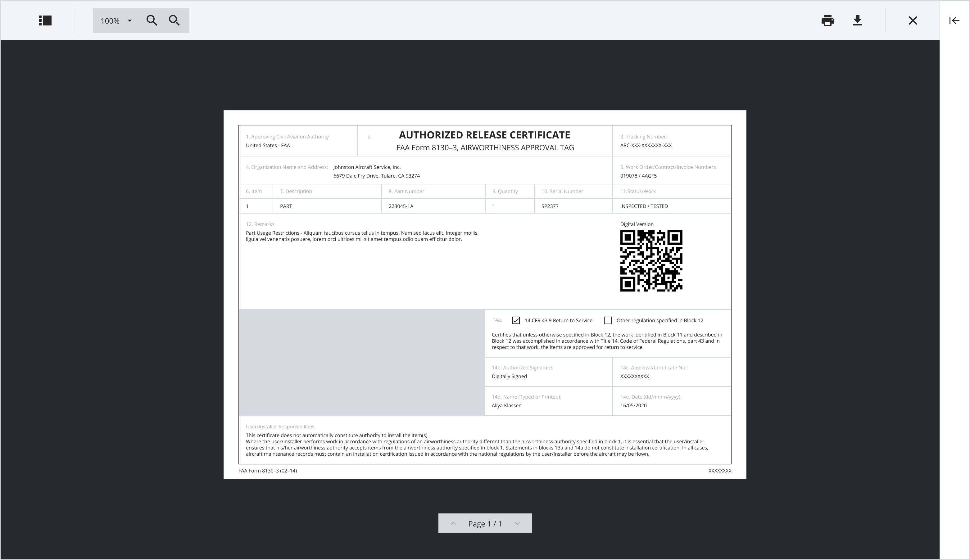Click the FAA Form 8130–3, AIRWORTHINESS APPROVAL TAG subtitle
The image size is (970, 560).
click(485, 148)
